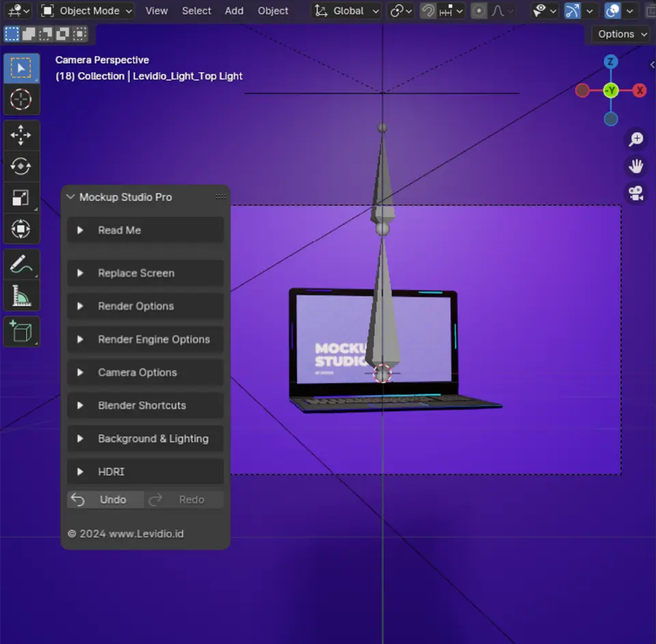Click the -Y axis on navigation gizmo
Screen dimensions: 656x644
[x=611, y=90]
